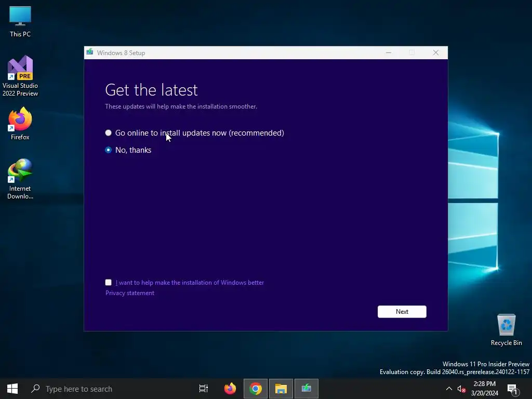Viewport: 532px width, 399px height.
Task: Minimize the Windows 8 Setup window
Action: pyautogui.click(x=389, y=52)
